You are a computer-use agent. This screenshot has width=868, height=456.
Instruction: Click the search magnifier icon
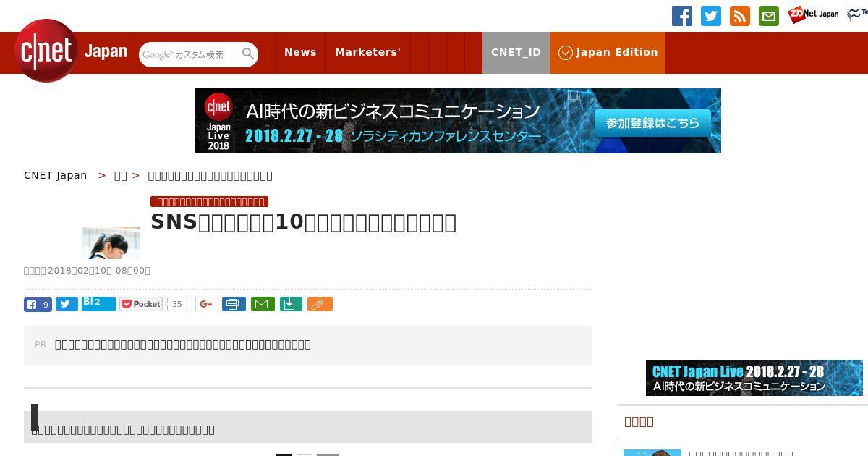(248, 54)
